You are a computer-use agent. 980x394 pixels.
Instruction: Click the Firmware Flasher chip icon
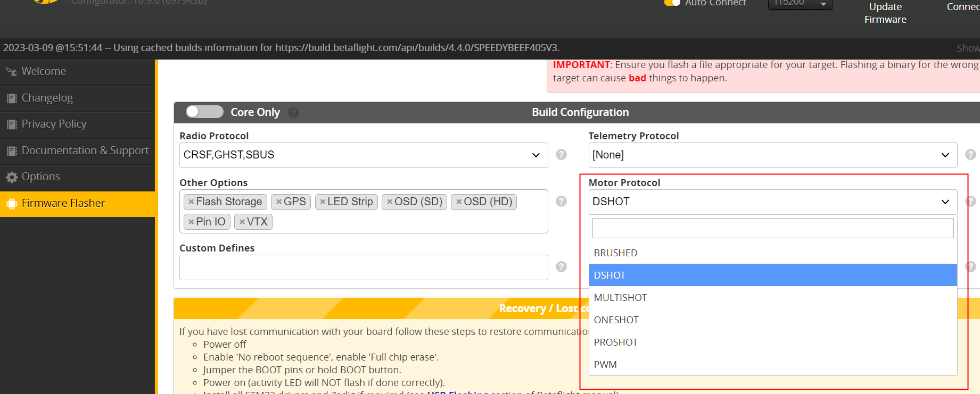(12, 204)
